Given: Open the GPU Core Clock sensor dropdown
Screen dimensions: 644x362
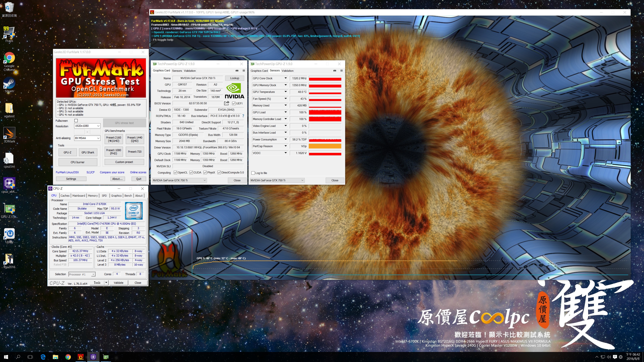Looking at the screenshot, I should (285, 78).
